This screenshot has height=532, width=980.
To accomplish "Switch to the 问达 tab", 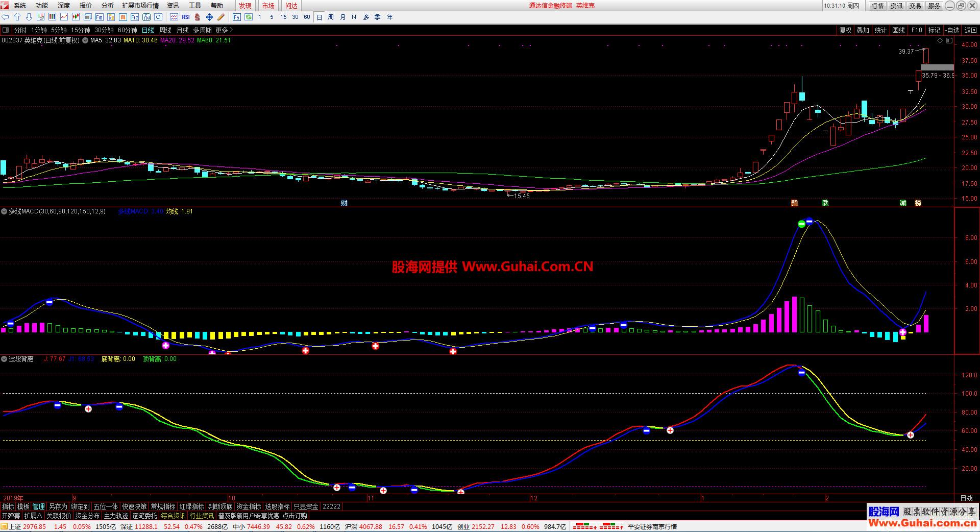I will point(291,6).
